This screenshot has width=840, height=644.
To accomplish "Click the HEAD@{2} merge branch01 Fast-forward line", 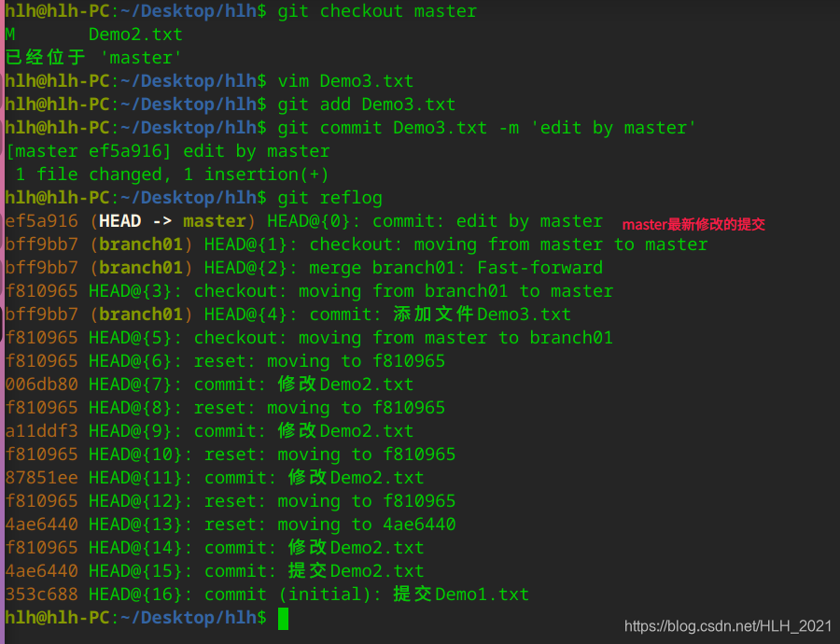I will click(x=303, y=268).
